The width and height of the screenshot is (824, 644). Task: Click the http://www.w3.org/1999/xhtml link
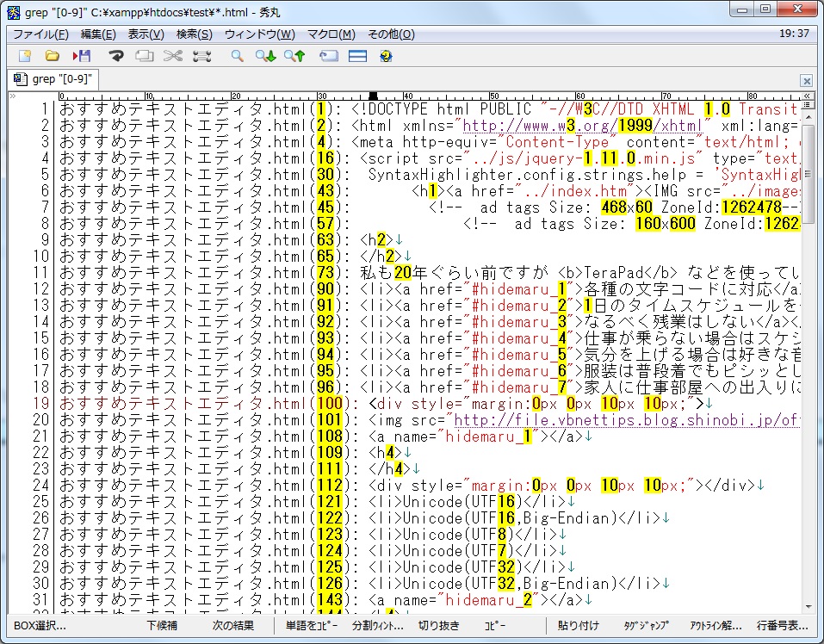click(583, 126)
